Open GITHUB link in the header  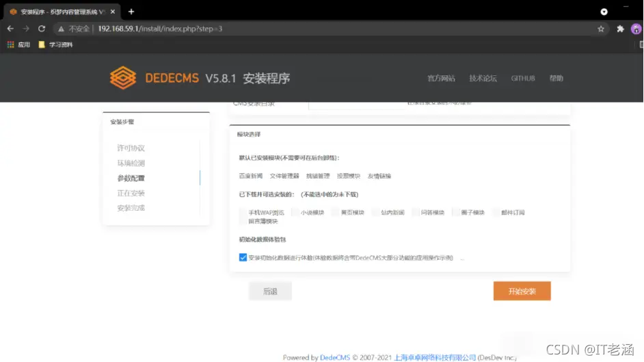click(x=523, y=78)
